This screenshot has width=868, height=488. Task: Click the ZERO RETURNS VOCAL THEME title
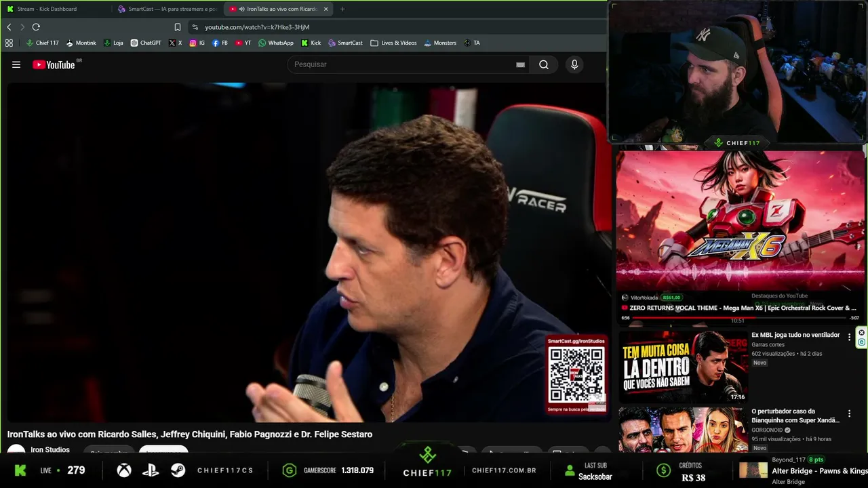tap(743, 308)
